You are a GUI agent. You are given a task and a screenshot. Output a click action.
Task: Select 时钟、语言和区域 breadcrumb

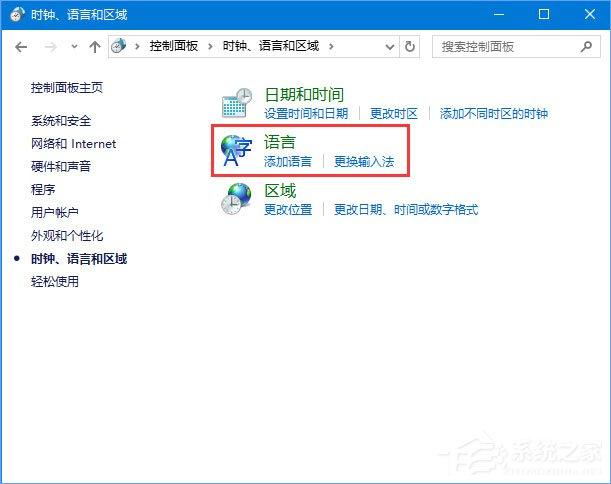point(271,46)
